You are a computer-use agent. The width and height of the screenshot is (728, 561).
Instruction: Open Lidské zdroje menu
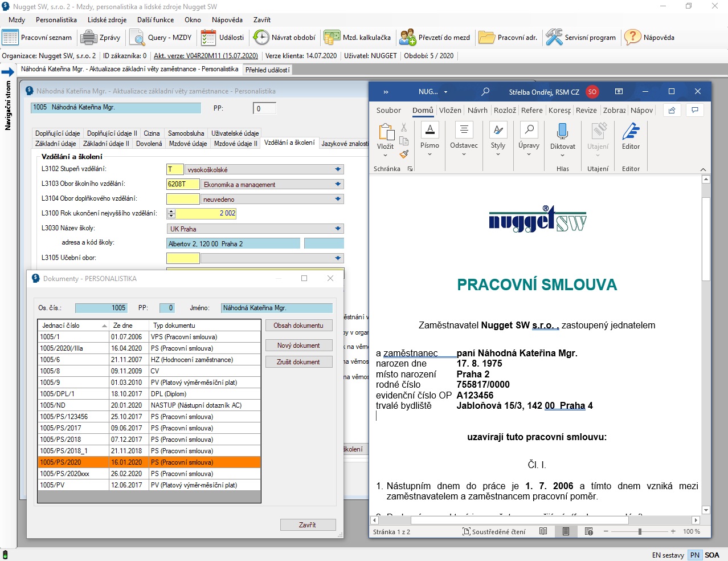tap(107, 20)
